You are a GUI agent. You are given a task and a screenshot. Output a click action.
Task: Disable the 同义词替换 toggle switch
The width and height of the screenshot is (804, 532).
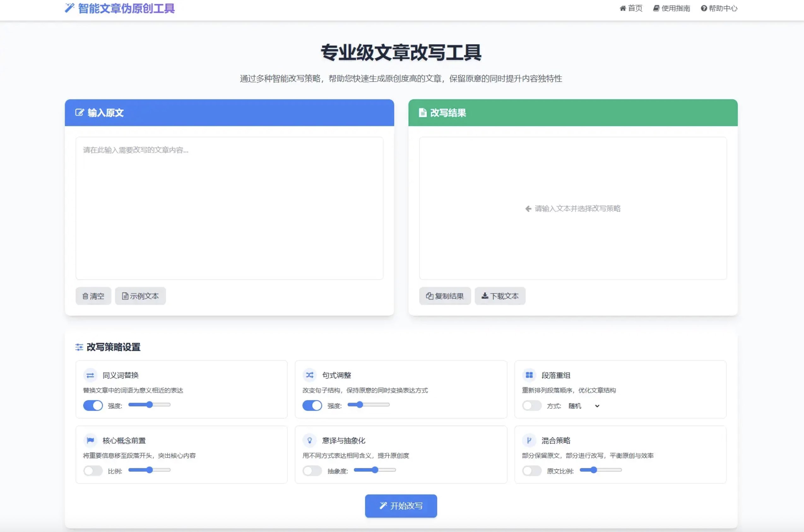93,405
